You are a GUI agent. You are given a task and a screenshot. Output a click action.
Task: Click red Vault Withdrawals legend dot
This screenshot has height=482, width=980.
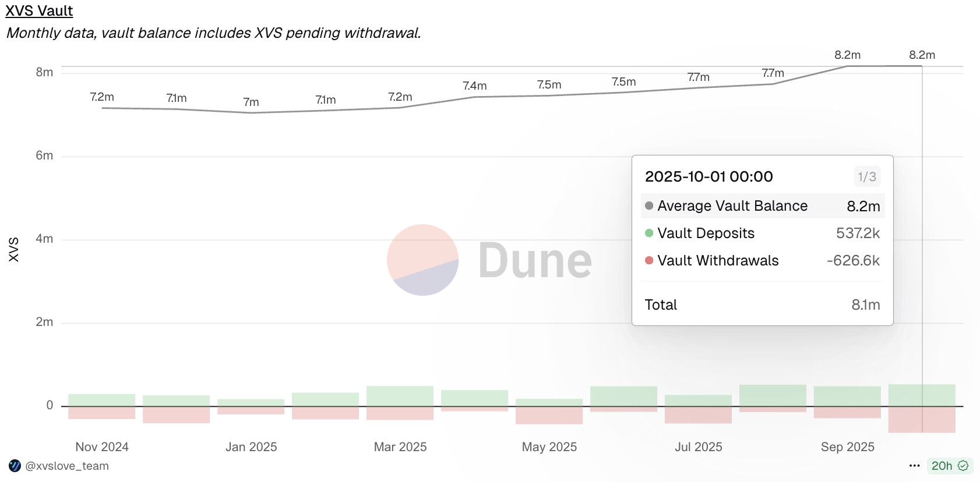(649, 260)
